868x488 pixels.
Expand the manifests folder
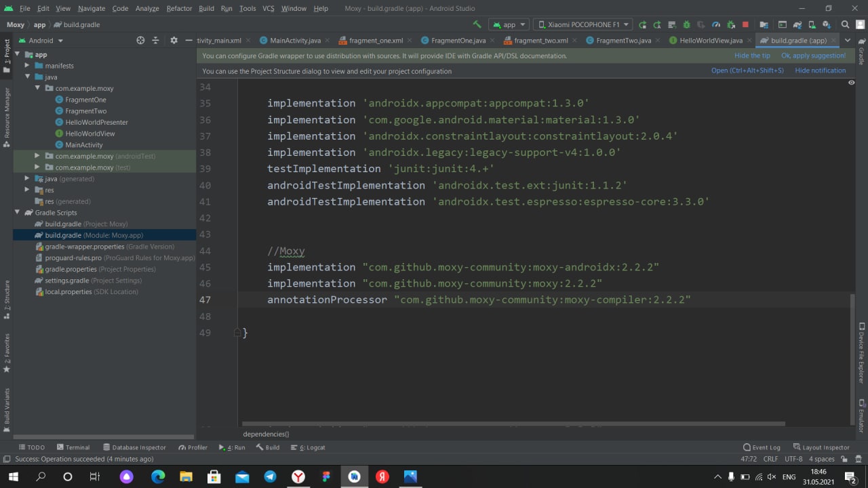tap(28, 66)
